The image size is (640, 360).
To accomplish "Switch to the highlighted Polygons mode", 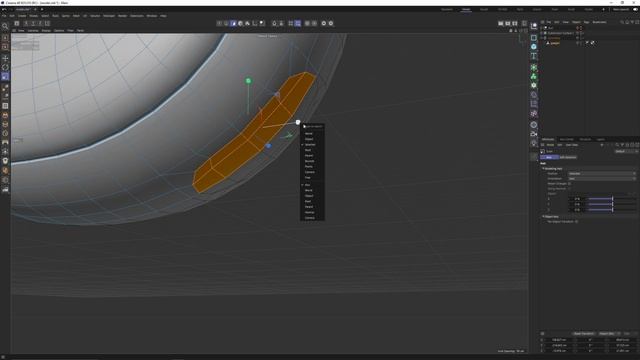I will [233, 23].
